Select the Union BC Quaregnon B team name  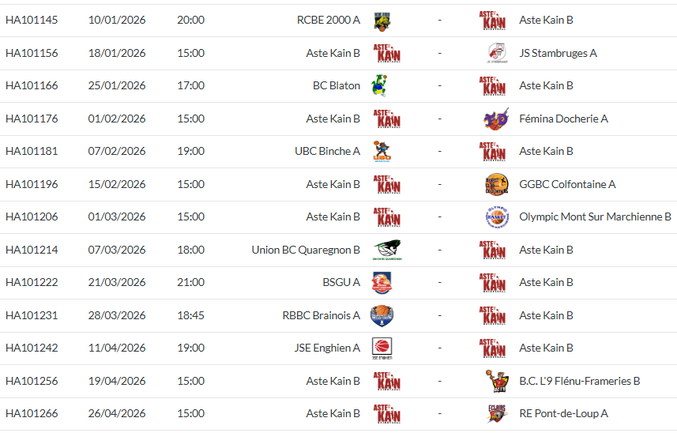point(306,250)
